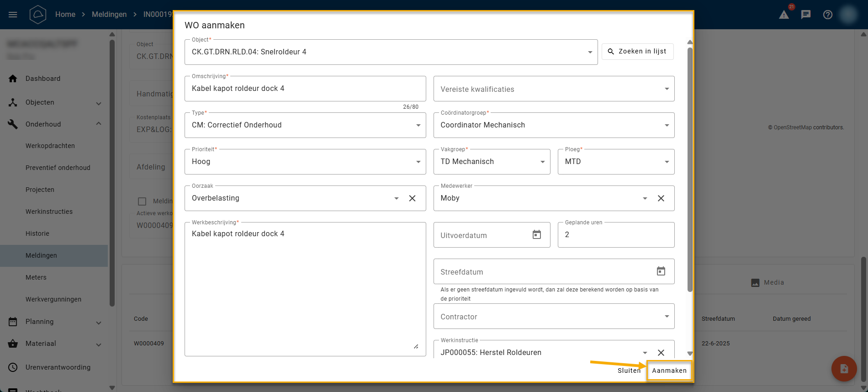Open Uitvoerdatum calendar picker
The image size is (868, 392).
pyautogui.click(x=537, y=235)
